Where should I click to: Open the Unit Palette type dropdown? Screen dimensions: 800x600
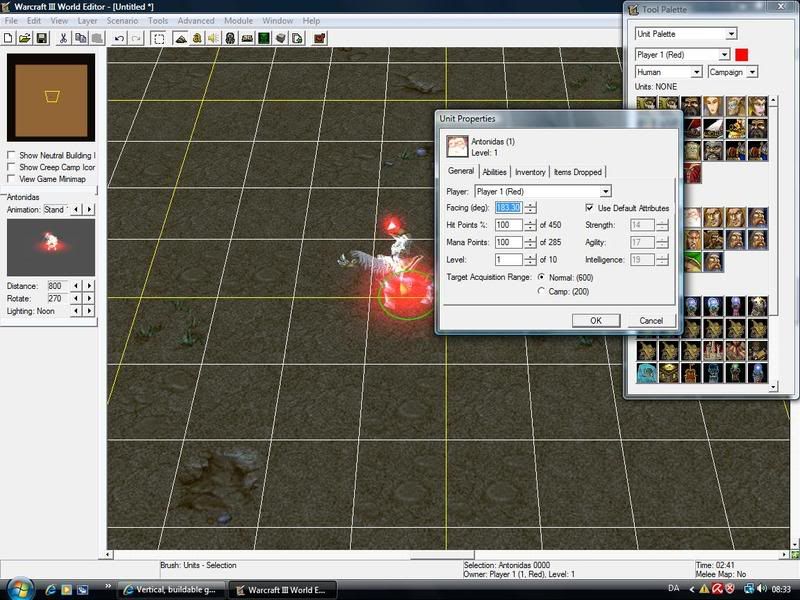[x=731, y=34]
